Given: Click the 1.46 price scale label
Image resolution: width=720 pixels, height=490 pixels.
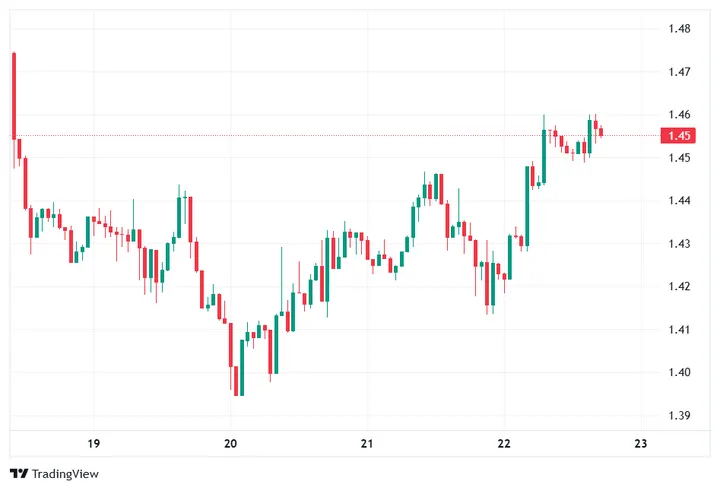Looking at the screenshot, I should click(x=680, y=115).
